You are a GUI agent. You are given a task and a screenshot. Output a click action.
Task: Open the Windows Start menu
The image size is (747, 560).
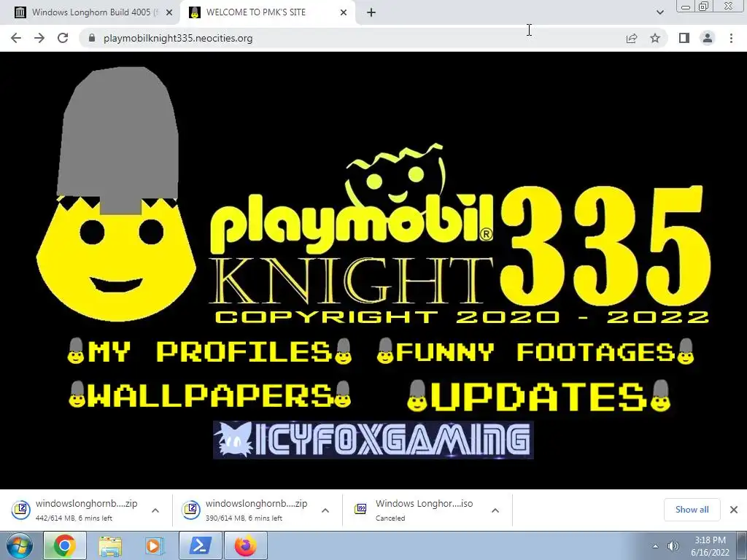click(20, 545)
